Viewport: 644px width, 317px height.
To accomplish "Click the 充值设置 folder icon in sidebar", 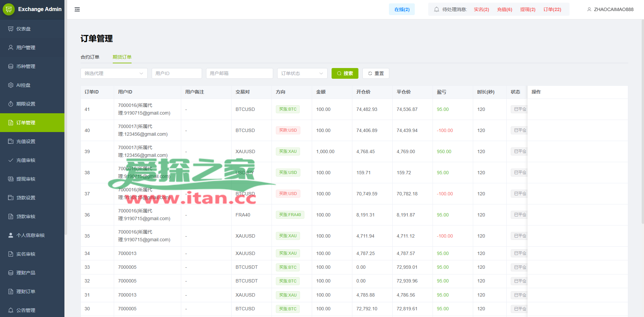I will click(11, 141).
